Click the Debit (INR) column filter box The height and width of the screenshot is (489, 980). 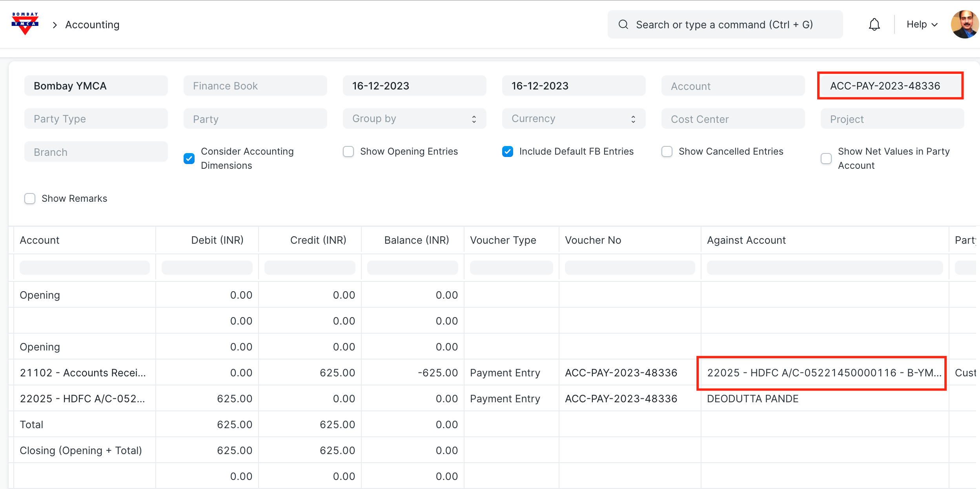coord(207,268)
